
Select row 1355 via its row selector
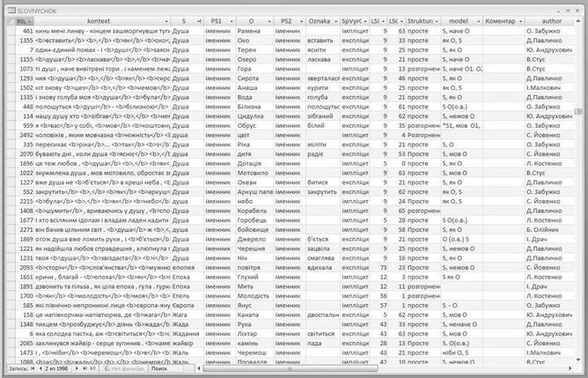(11, 41)
